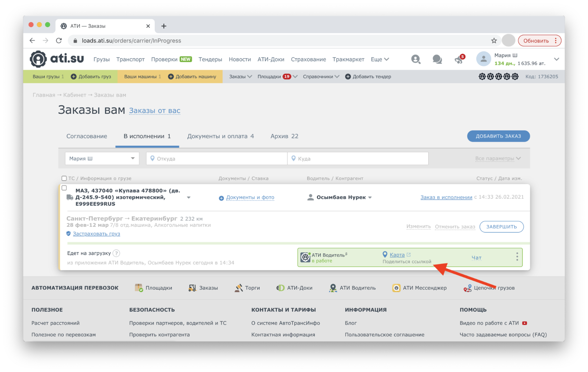This screenshot has width=588, height=372.
Task: Toggle the select-all orders checkbox
Action: (x=64, y=178)
